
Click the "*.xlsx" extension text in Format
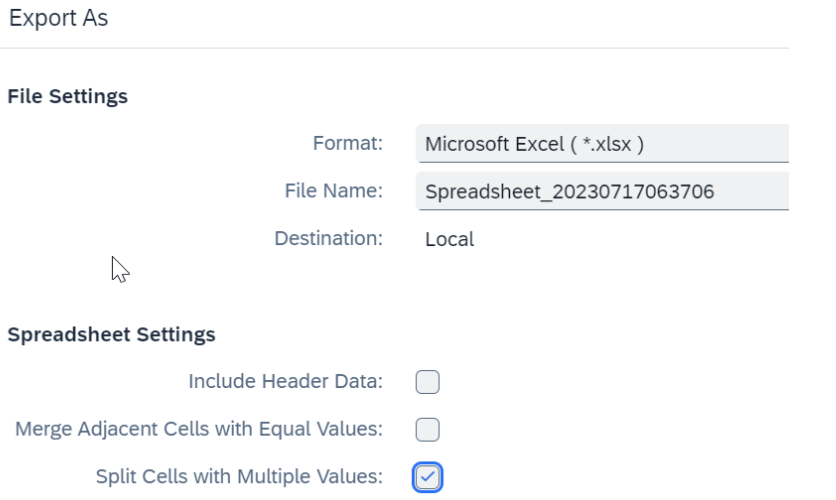pos(607,144)
